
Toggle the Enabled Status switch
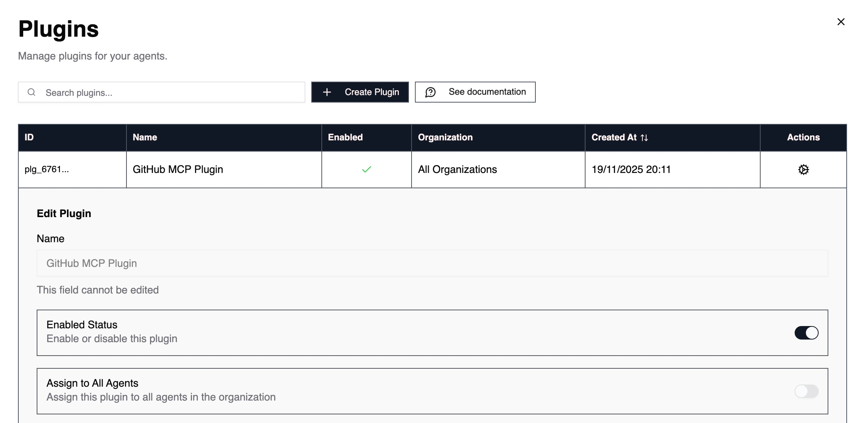point(806,333)
